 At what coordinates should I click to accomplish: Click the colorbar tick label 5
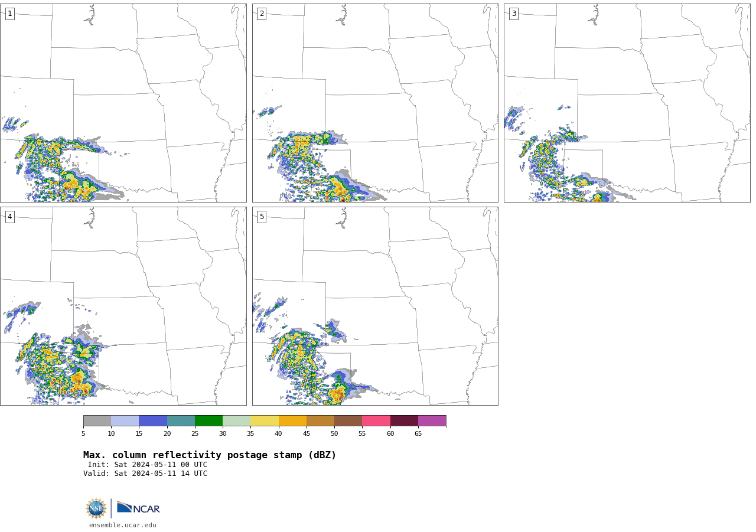(x=83, y=434)
